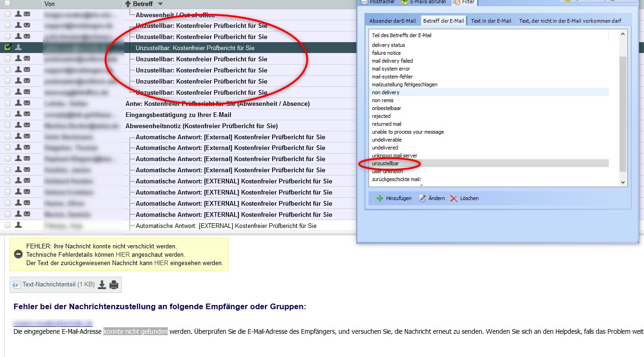Uncheck the checked box of the highlighted Unzustellbar row
This screenshot has width=644, height=357.
7,47
